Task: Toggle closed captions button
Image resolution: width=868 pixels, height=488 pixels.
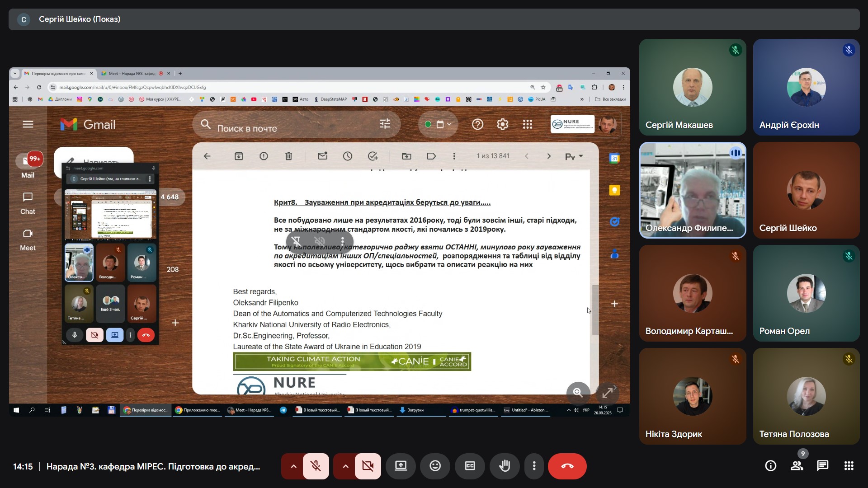Action: coord(470,466)
